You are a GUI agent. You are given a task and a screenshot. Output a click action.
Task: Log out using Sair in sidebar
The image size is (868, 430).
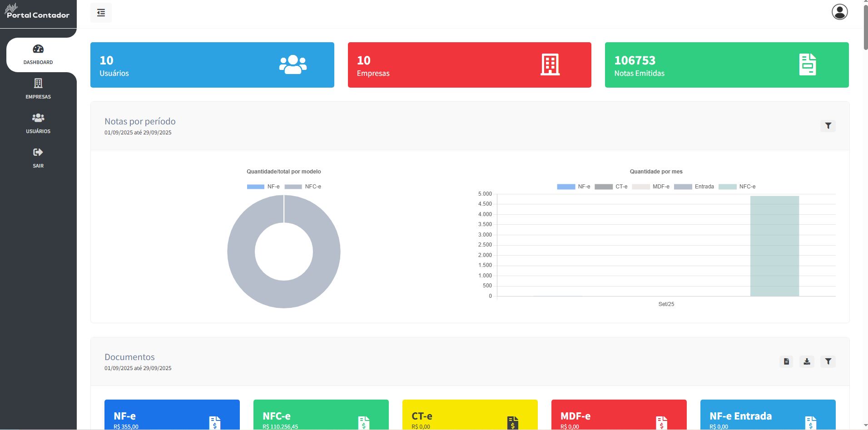click(38, 158)
